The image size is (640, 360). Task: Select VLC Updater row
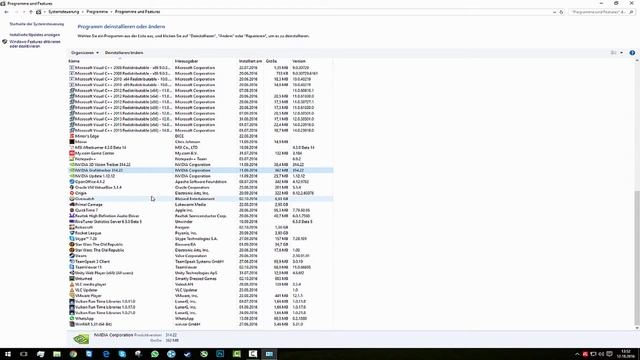coord(200,290)
